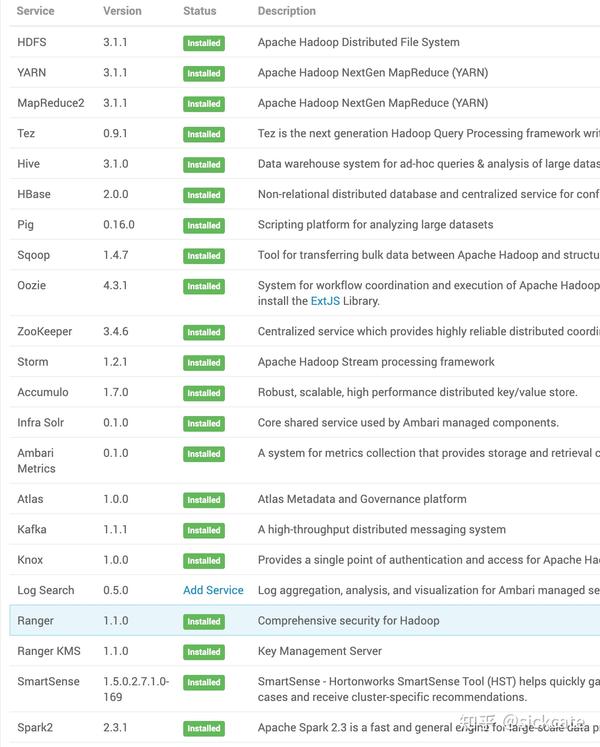The width and height of the screenshot is (600, 747).
Task: Click version 3.4.6 in the ZooKeeper row
Action: pos(116,332)
